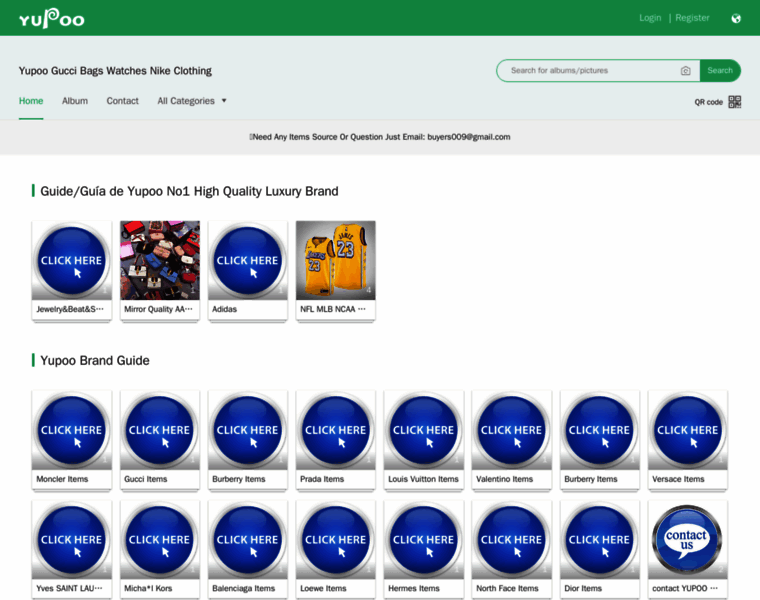Screen dimensions: 760x600
Task: Switch to the Contact tab
Action: coord(123,101)
